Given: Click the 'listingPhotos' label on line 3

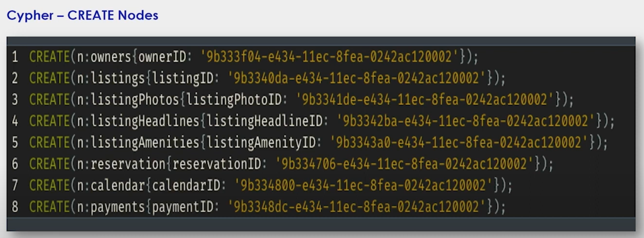Looking at the screenshot, I should (135, 100).
